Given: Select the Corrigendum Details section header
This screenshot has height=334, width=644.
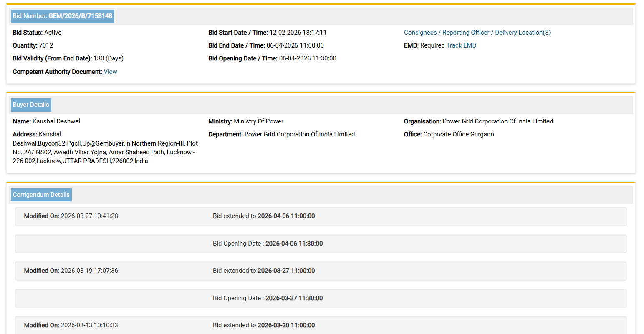Looking at the screenshot, I should pos(41,195).
